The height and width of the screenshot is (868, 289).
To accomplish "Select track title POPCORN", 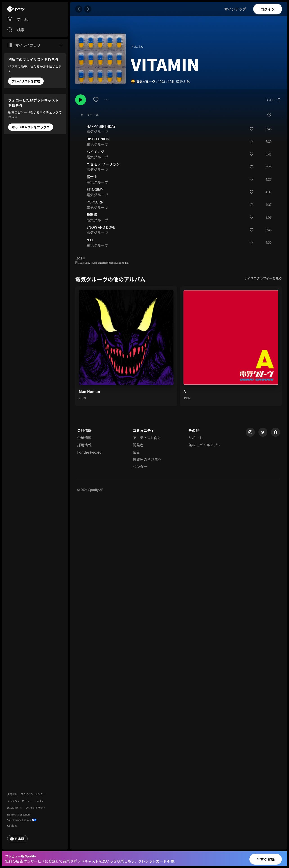I will point(95,202).
